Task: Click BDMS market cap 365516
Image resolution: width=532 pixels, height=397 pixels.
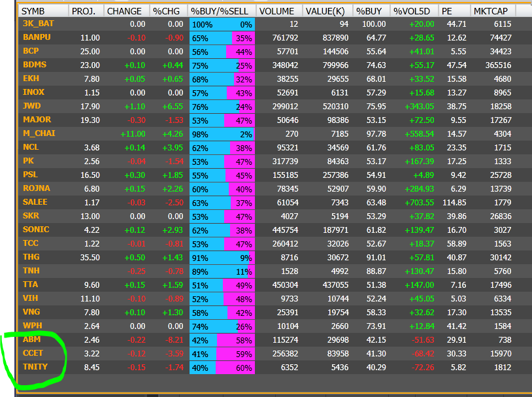Action: [498, 65]
